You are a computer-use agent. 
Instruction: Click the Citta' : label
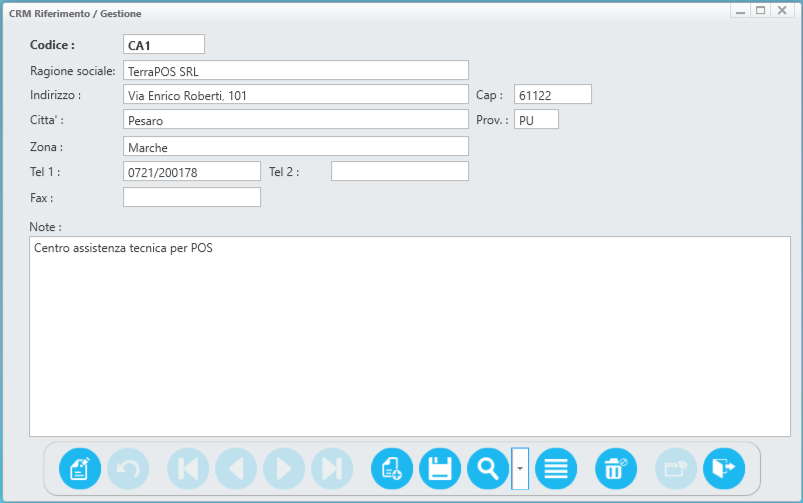pos(47,120)
